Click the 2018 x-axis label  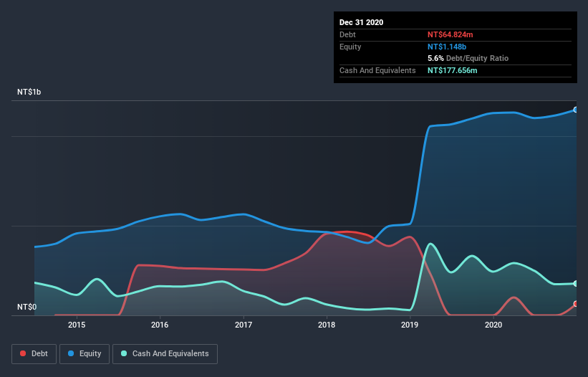pos(327,325)
